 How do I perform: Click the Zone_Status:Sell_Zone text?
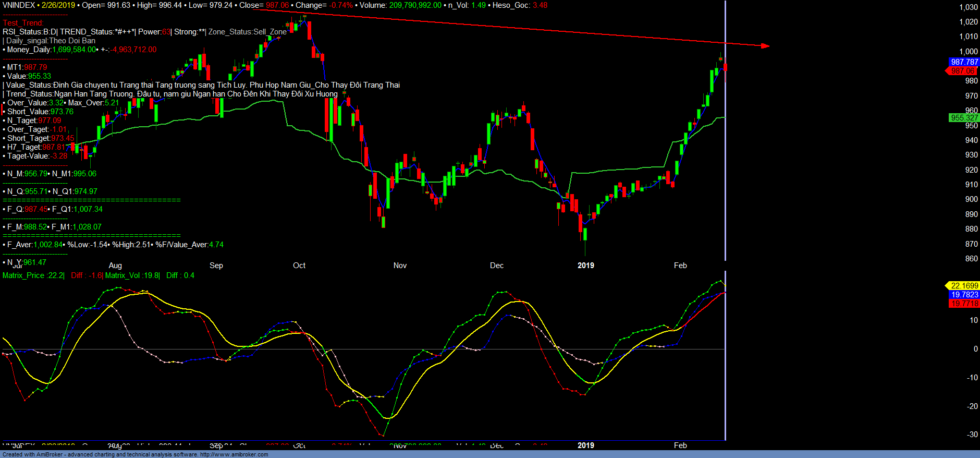pyautogui.click(x=247, y=32)
